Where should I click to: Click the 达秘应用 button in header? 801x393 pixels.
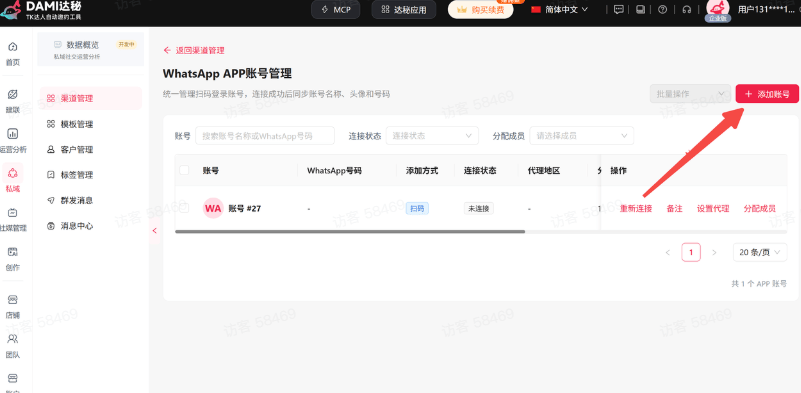[x=404, y=10]
